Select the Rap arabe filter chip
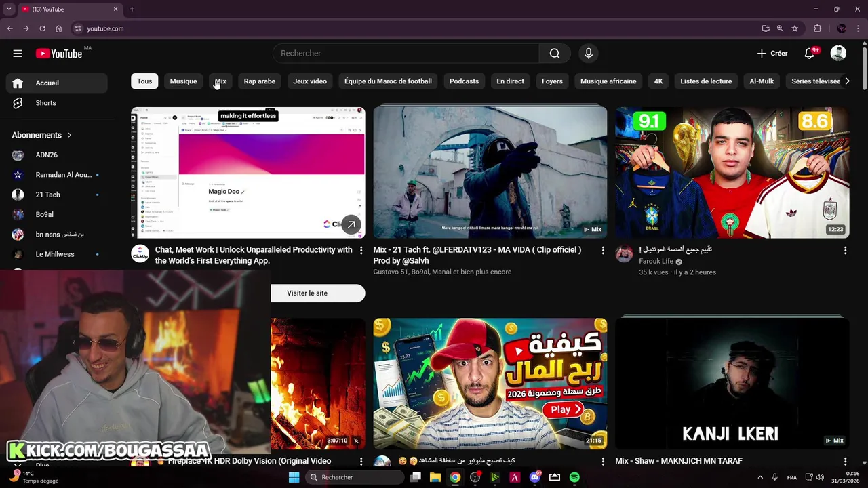The height and width of the screenshot is (488, 868). click(260, 81)
